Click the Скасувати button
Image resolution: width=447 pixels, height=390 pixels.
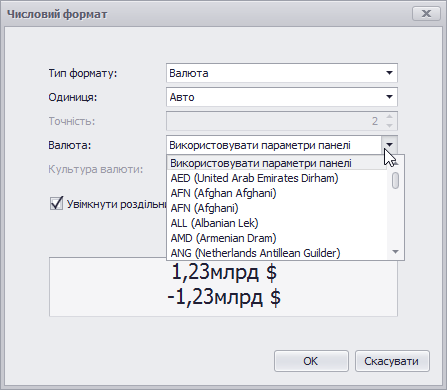[x=392, y=361]
